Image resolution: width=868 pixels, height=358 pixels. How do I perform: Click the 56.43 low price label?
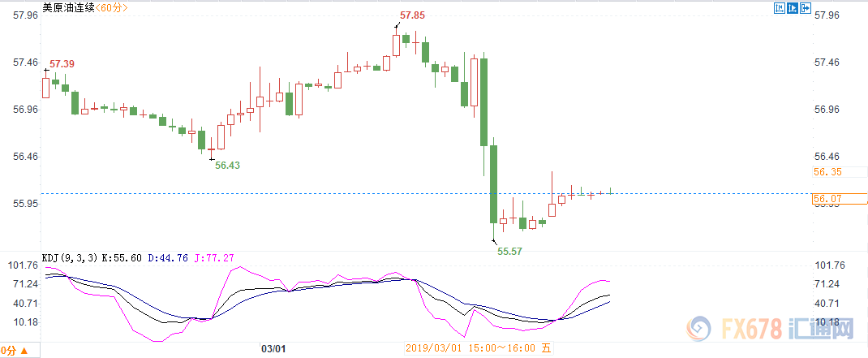coord(227,165)
